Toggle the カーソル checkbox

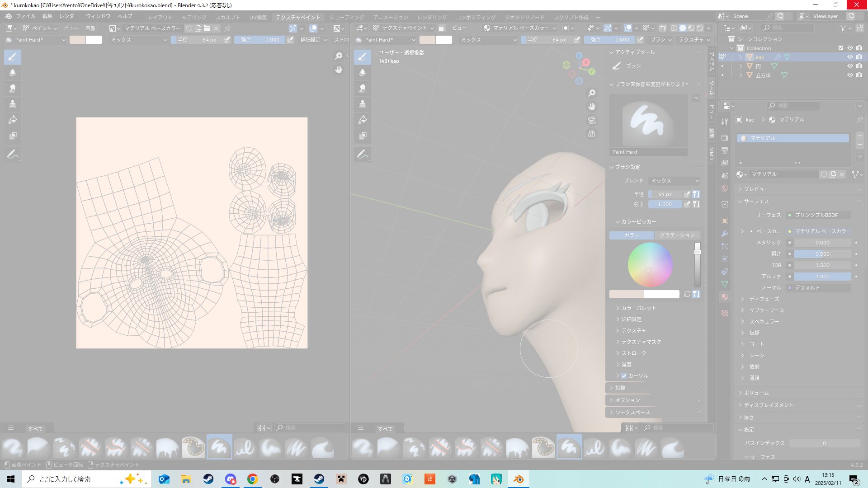(x=624, y=376)
